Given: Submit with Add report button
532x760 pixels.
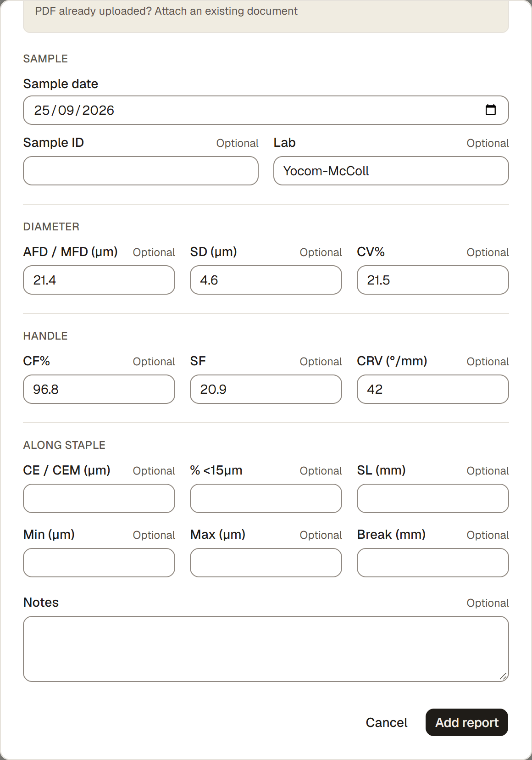Looking at the screenshot, I should pyautogui.click(x=467, y=722).
